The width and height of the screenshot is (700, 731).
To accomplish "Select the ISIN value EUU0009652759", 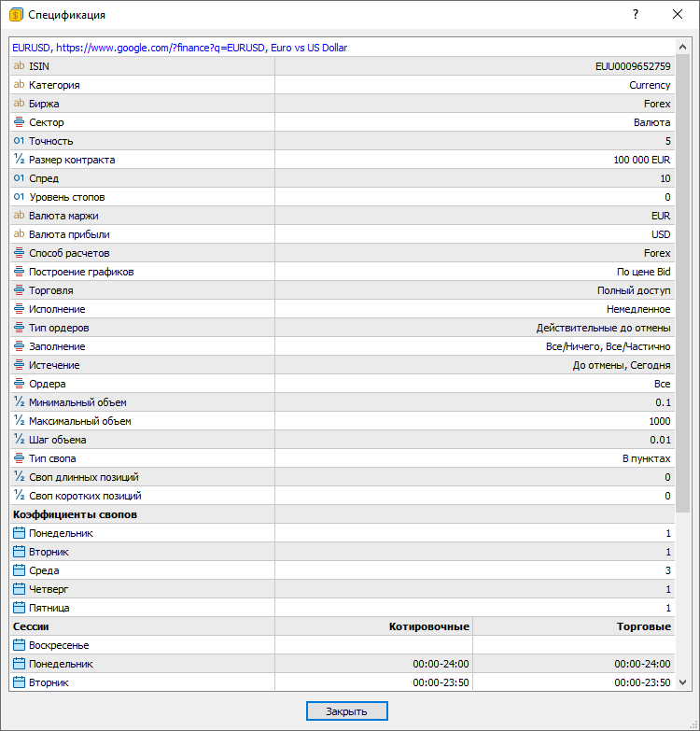I will tap(633, 66).
